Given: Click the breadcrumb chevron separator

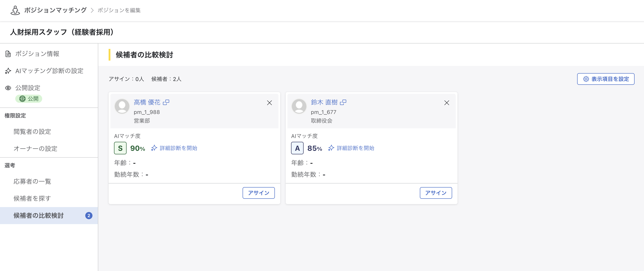Looking at the screenshot, I should pos(92,10).
